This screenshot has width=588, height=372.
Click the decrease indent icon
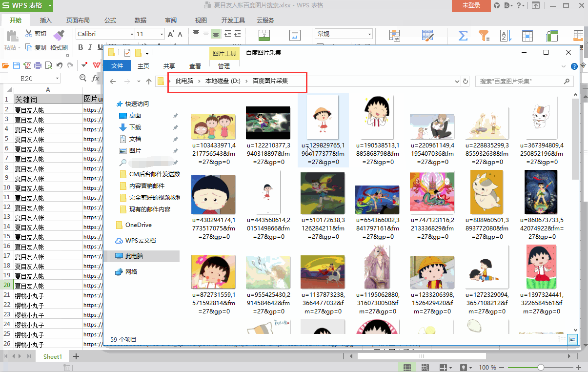(x=227, y=34)
